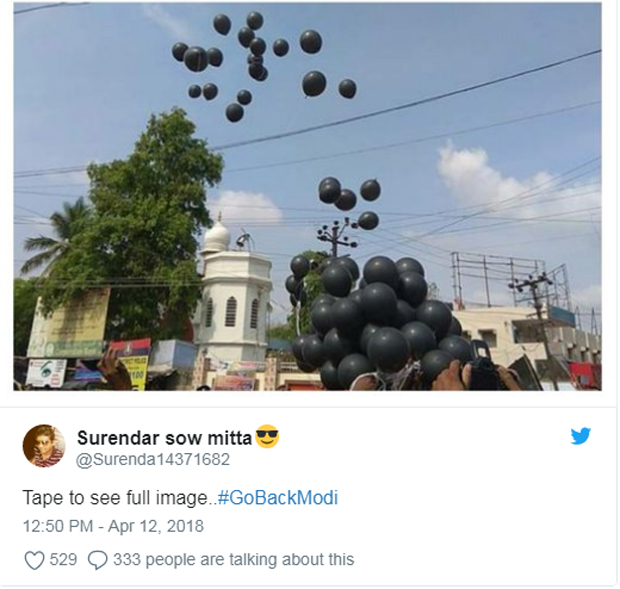The width and height of the screenshot is (620, 589).
Task: Open the Surendar sow mitta display name
Action: pyautogui.click(x=164, y=438)
